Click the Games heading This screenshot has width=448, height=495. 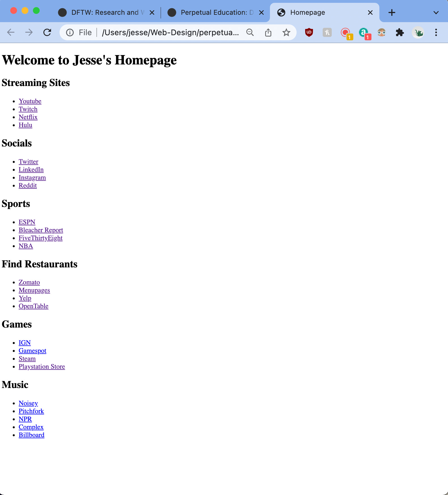tap(17, 324)
